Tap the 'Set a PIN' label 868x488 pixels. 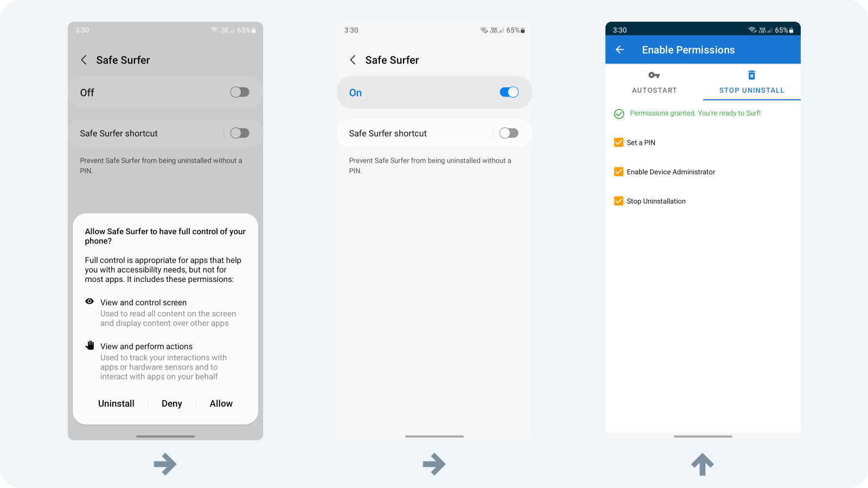pos(641,143)
